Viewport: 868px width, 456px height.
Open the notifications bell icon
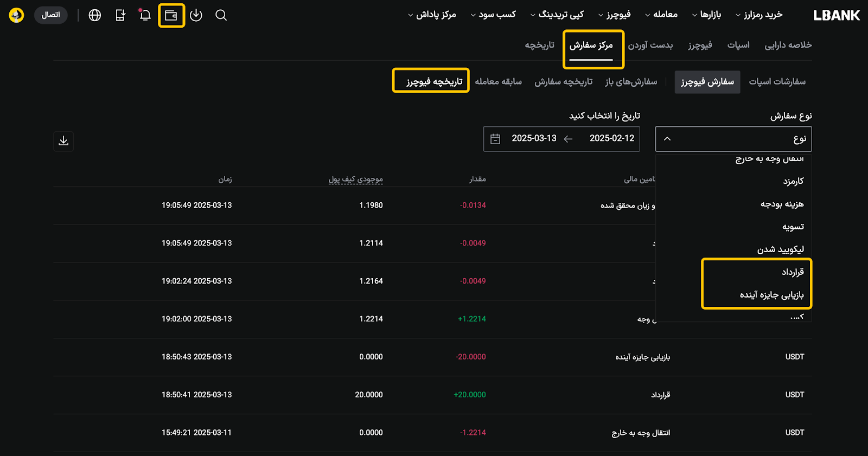coord(145,15)
